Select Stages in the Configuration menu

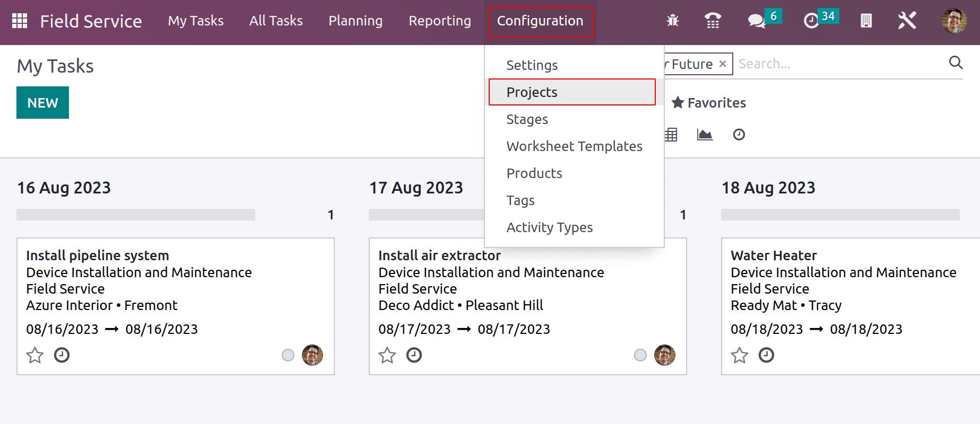574,119
